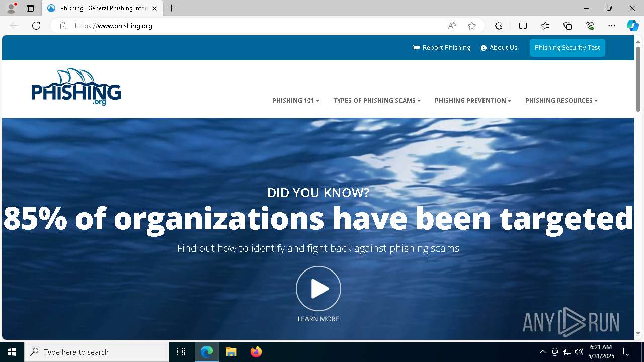The image size is (644, 362).
Task: Click the taskbar search box
Action: click(x=97, y=352)
